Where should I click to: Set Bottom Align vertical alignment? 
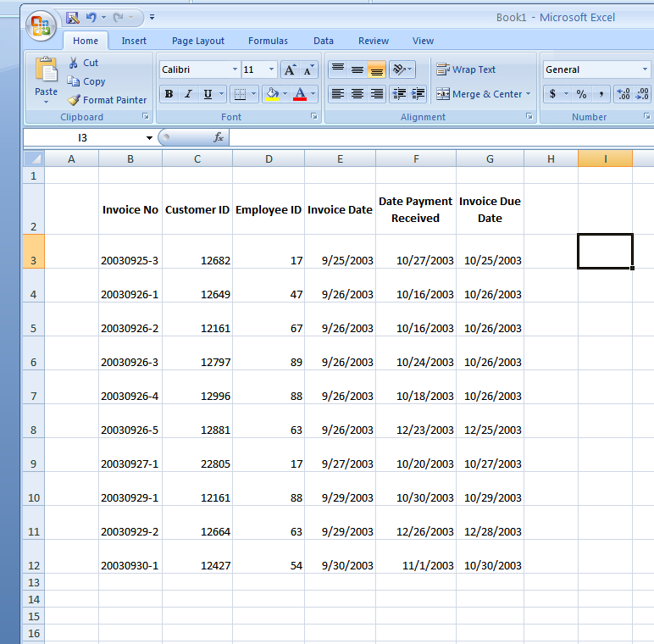coord(377,69)
